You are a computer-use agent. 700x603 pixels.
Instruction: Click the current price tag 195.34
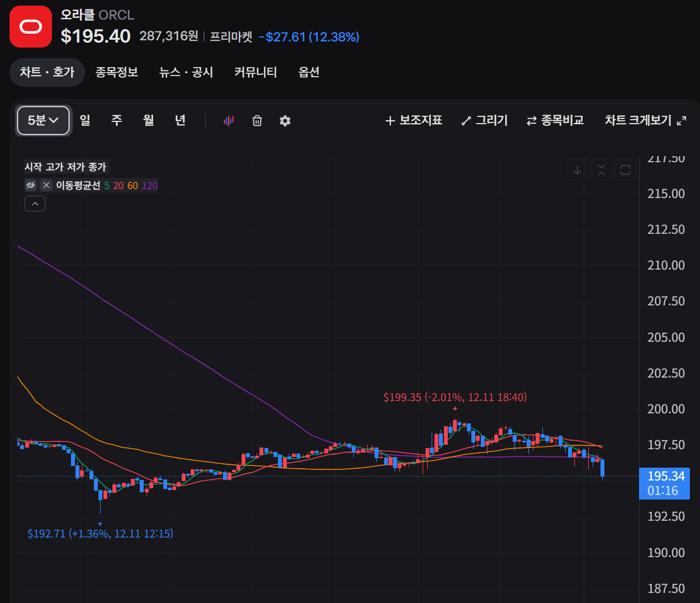click(x=664, y=483)
